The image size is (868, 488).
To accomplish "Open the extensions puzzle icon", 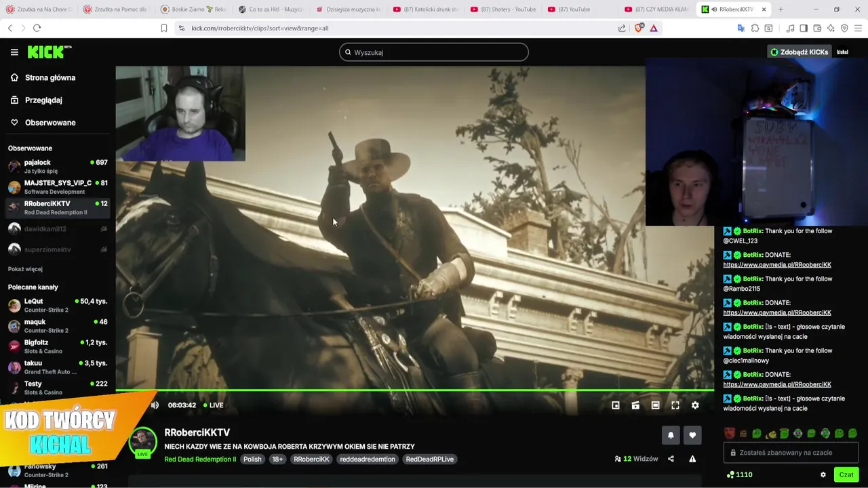I will (x=755, y=28).
